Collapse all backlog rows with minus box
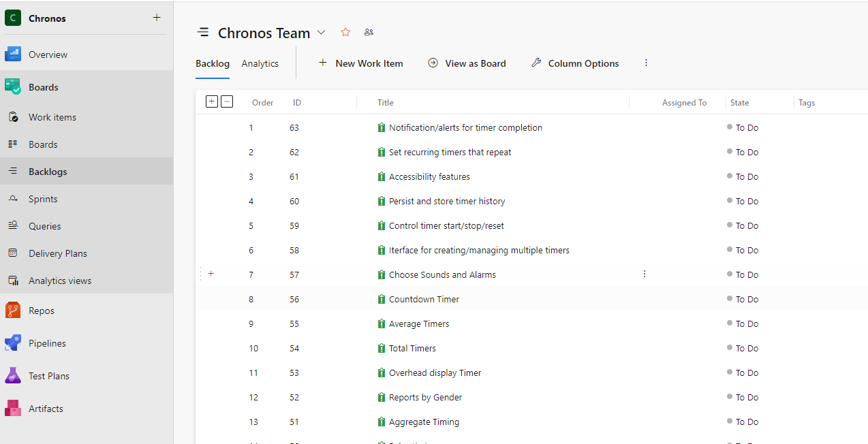Viewport: 868px width, 444px height. (228, 101)
